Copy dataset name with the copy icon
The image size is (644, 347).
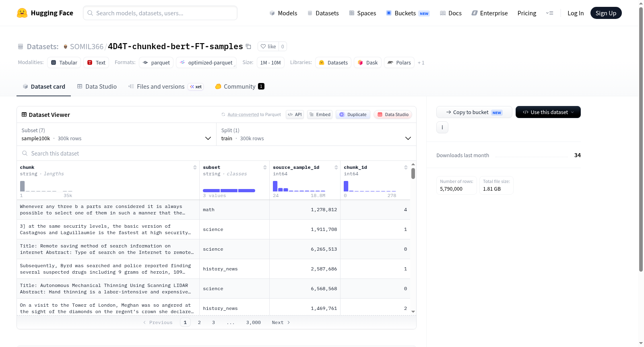point(248,46)
